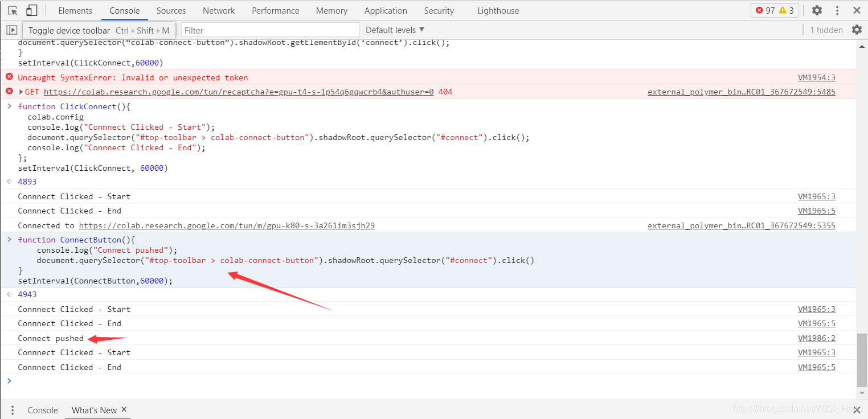Open the DevTools three-dot customize menu
The height and width of the screenshot is (419, 868).
837,10
